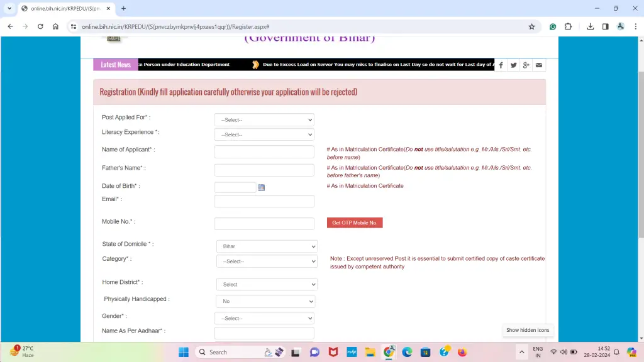Open the Chrome profile avatar
The image size is (644, 362).
pyautogui.click(x=621, y=26)
